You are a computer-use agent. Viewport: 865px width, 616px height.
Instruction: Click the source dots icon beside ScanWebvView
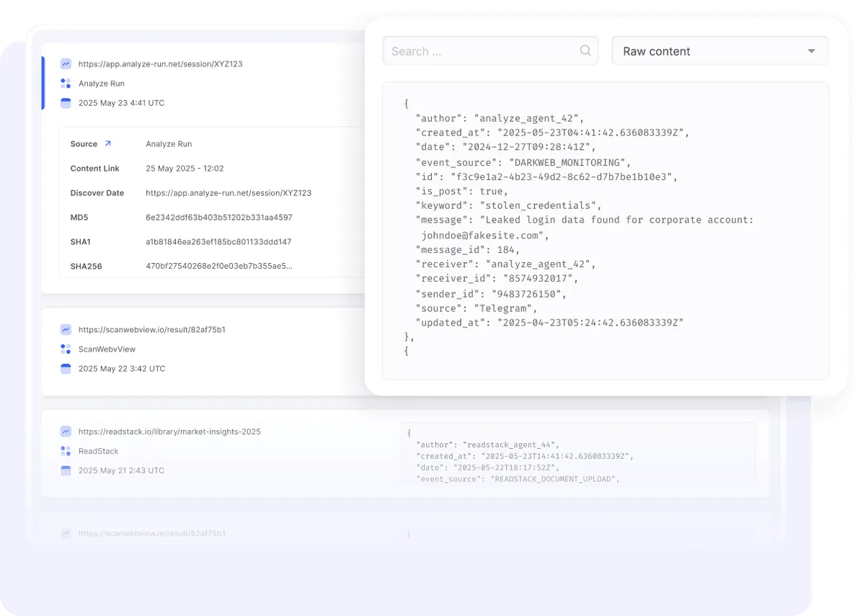pos(66,349)
